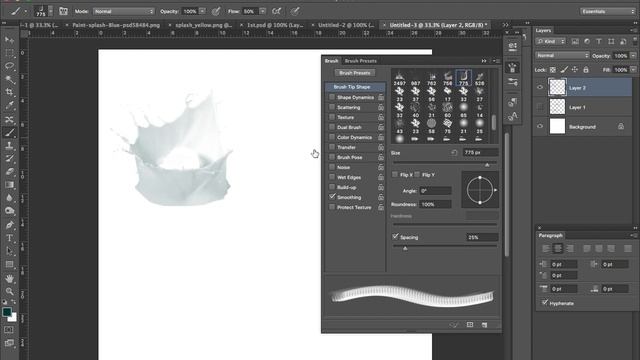Open the Brush Presets panel tab

361,61
